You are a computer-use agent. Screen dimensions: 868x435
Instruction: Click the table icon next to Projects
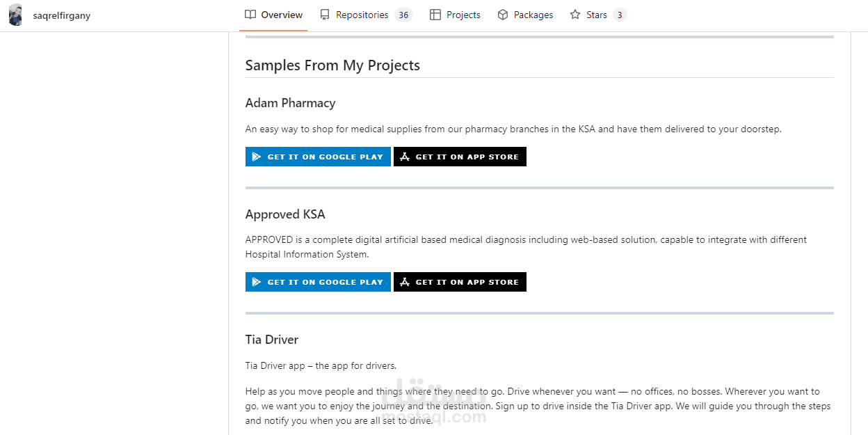(x=435, y=15)
